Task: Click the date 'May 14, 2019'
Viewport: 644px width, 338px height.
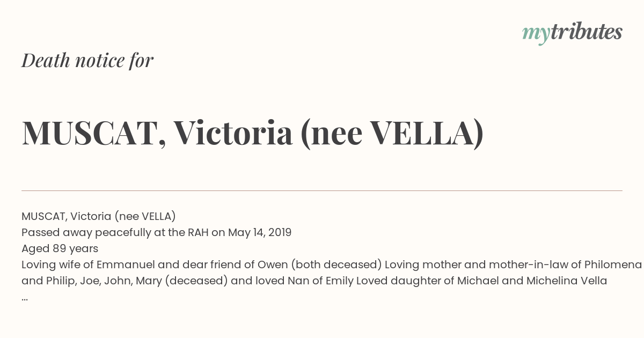Action: (x=260, y=232)
